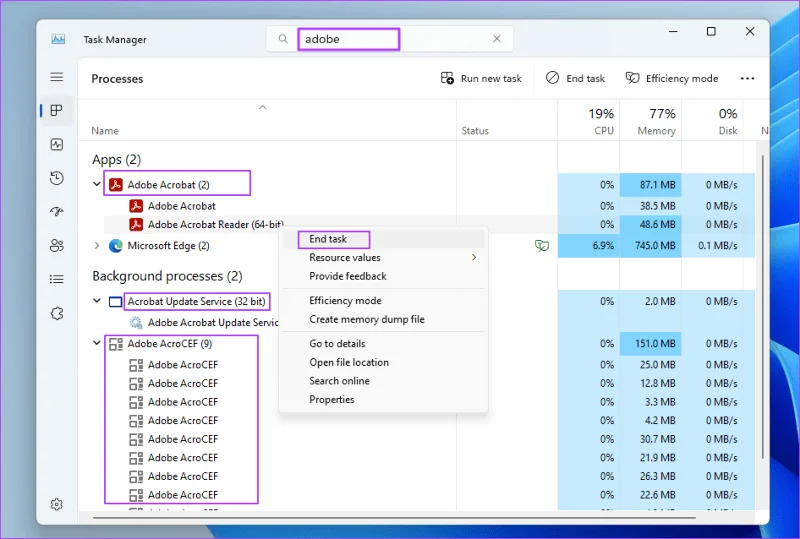Click the Apps (2) section heading
Screen dimensions: 800x539
116,160
